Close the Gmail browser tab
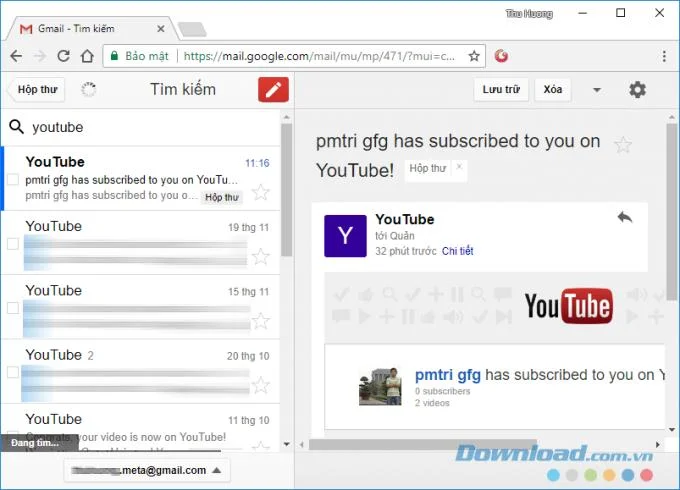 [160, 29]
